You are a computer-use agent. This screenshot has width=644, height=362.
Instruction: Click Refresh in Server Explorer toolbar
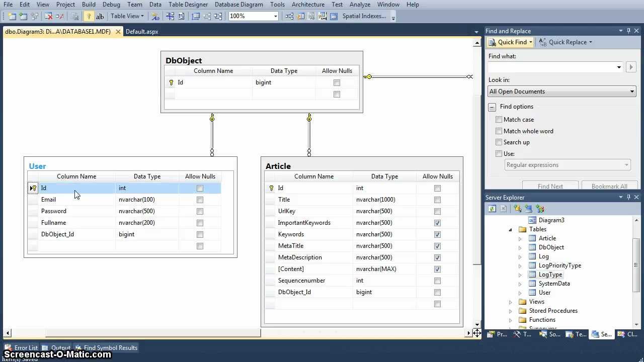click(x=492, y=209)
